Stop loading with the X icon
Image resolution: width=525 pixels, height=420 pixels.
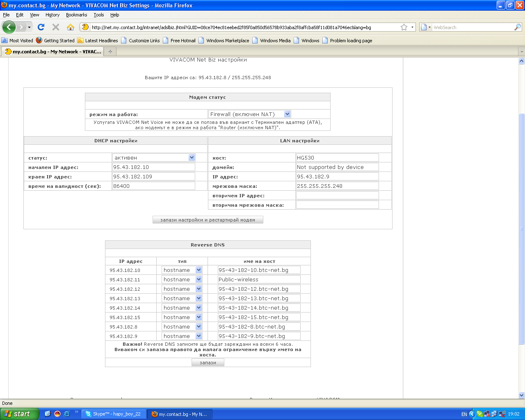(56, 27)
